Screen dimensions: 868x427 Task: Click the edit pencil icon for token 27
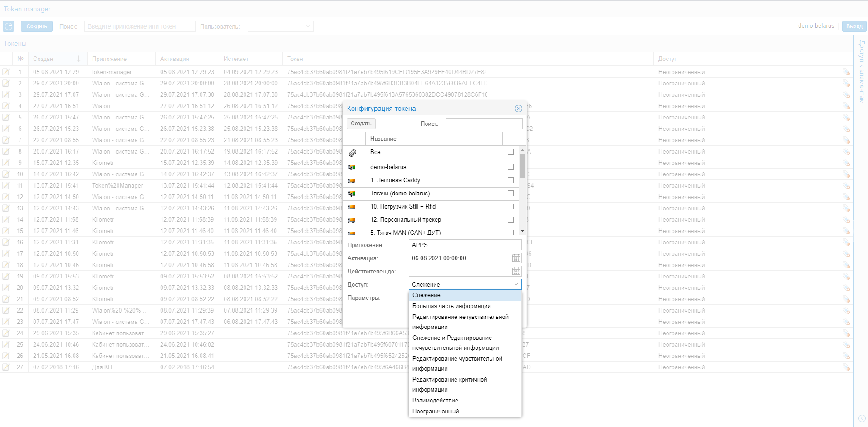(6, 367)
